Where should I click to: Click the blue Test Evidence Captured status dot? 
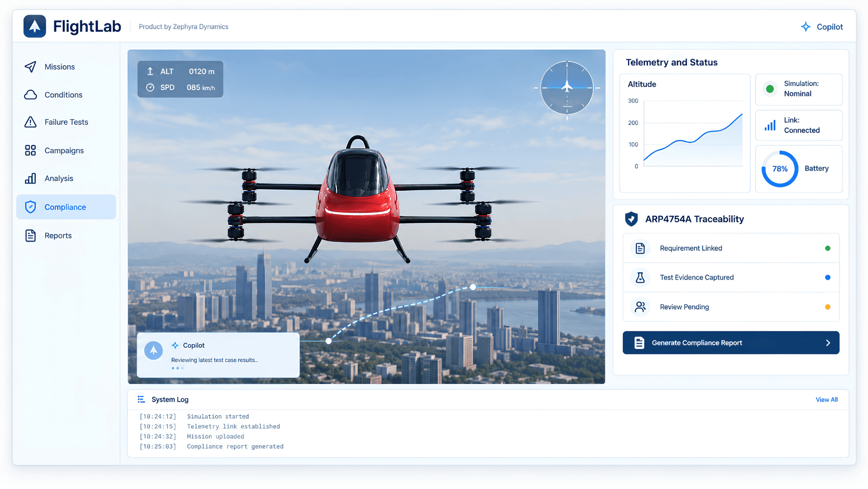pos(828,277)
